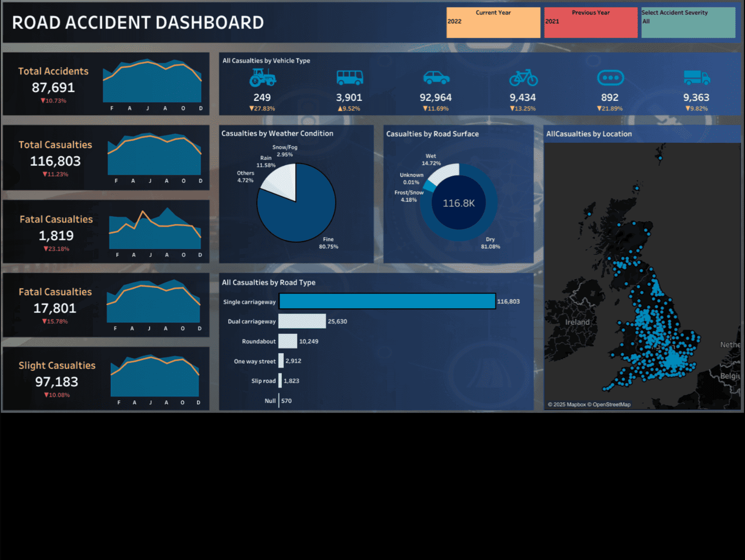The height and width of the screenshot is (560, 745).
Task: Click the Roundabout bar in Road Type chart
Action: [x=288, y=341]
